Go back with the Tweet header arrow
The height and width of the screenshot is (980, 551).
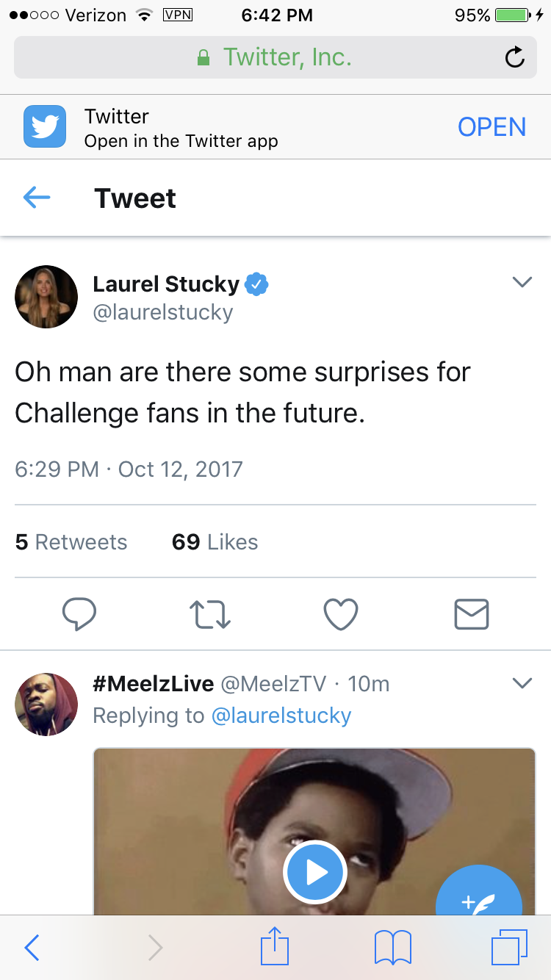pyautogui.click(x=37, y=198)
